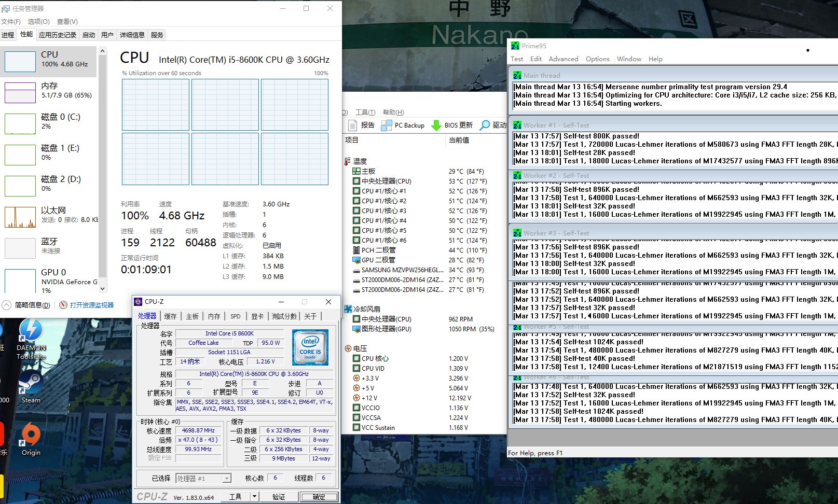
Task: Click the Report (报告) icon in AIDA64 toolbar
Action: coord(352,125)
